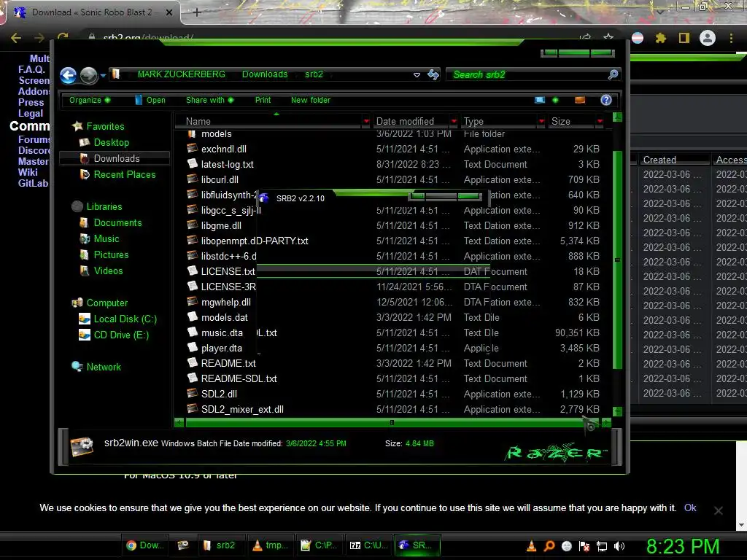747x560 pixels.
Task: Select the exchndl.dll file icon
Action: 193,149
